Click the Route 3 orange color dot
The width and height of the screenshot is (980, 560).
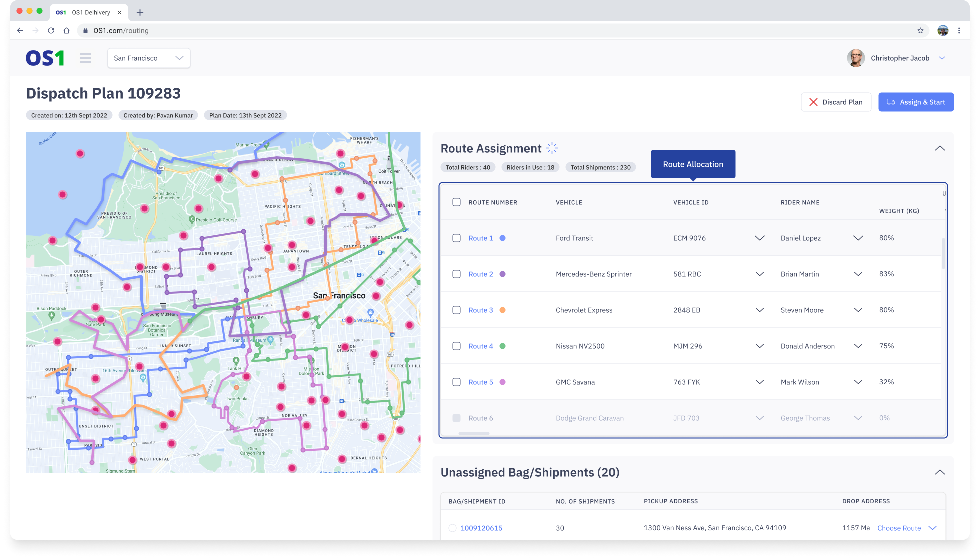[502, 310]
